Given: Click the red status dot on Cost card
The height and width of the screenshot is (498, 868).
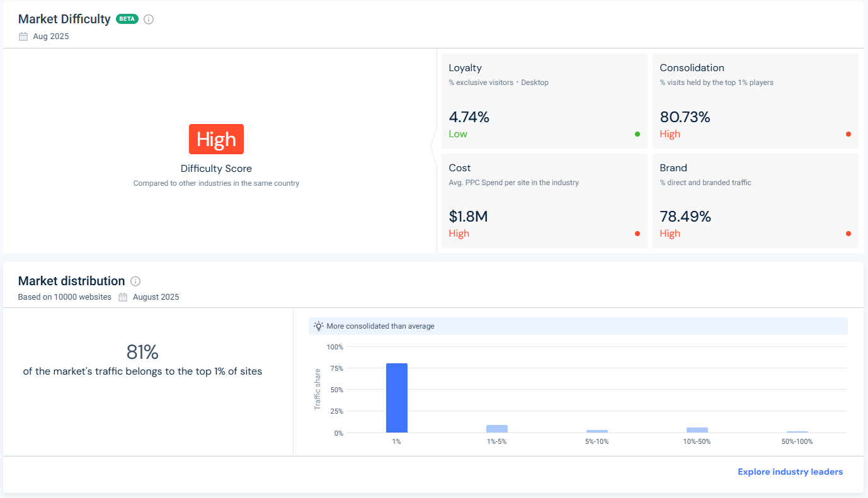Looking at the screenshot, I should coord(637,234).
